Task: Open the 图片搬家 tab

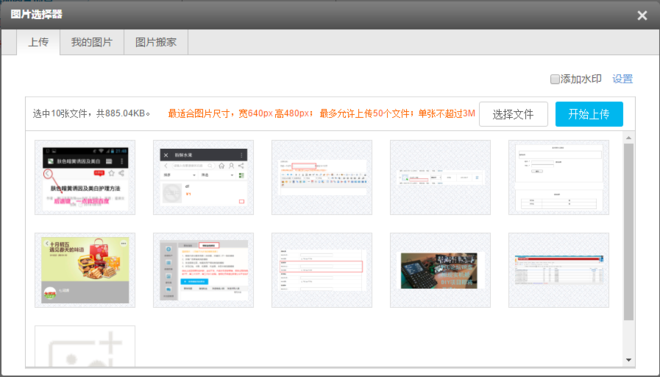Action: pos(156,42)
